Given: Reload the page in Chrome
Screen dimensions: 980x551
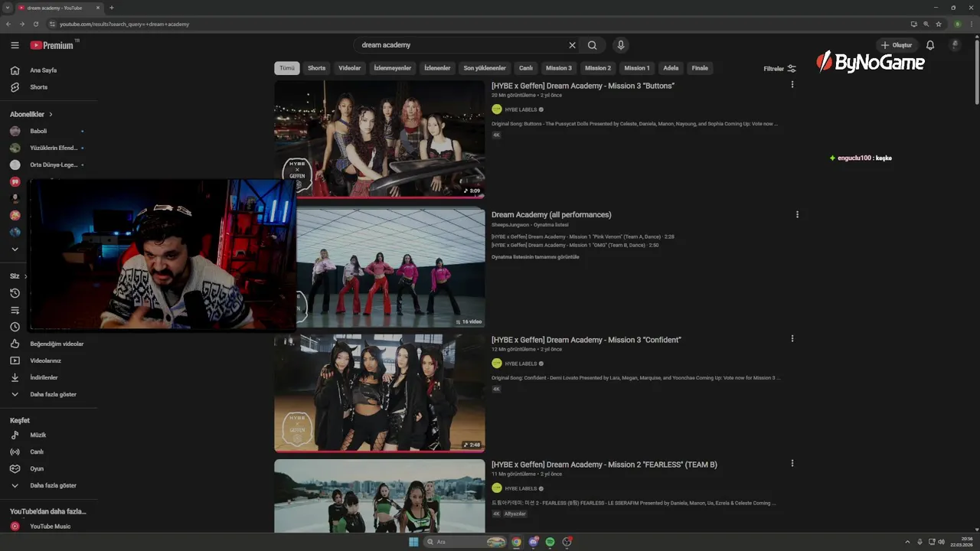Looking at the screenshot, I should tap(36, 24).
